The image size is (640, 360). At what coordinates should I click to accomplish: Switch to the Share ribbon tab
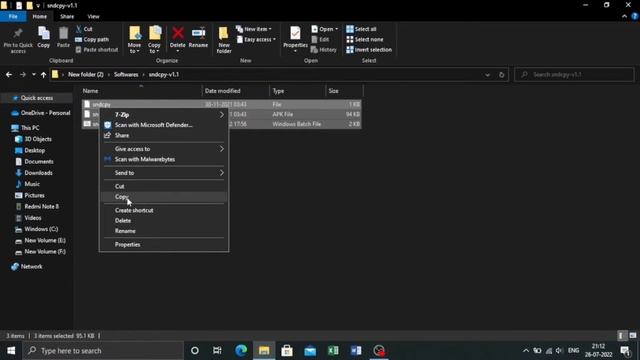67,16
